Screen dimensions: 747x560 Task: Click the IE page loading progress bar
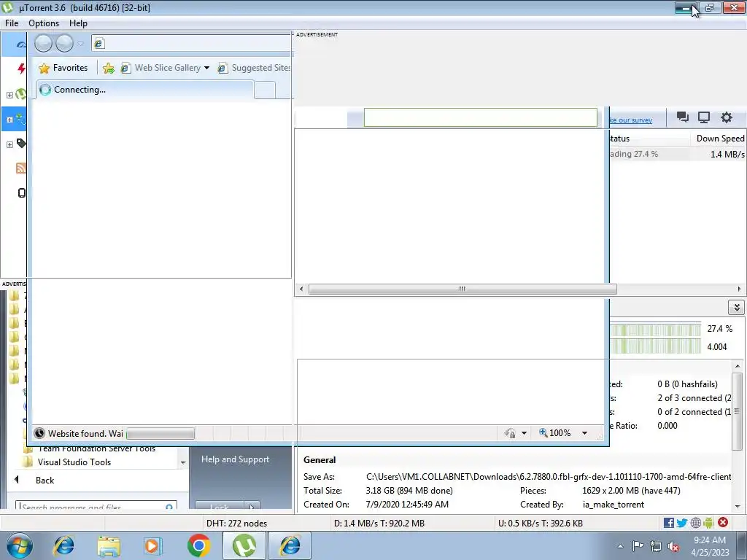[x=160, y=434]
